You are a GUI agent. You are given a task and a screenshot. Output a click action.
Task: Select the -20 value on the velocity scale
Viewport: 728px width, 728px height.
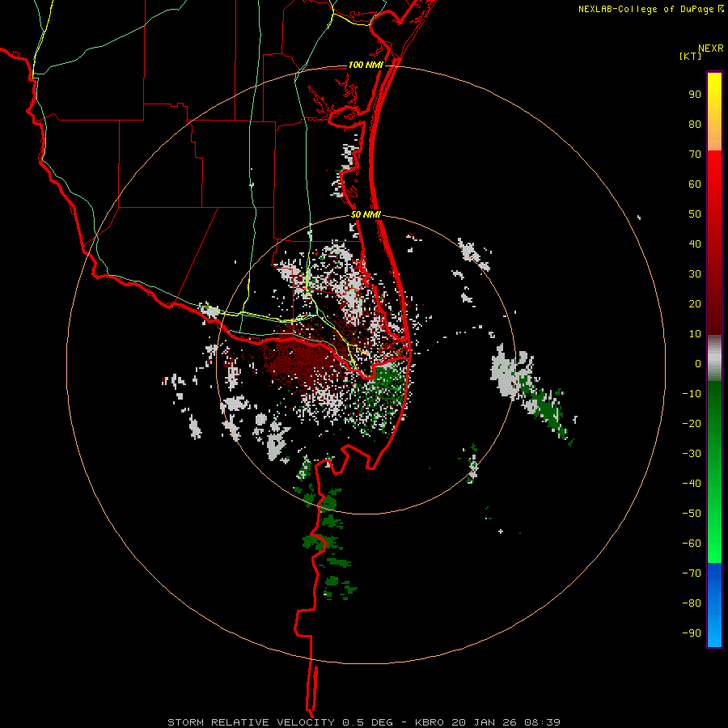(x=692, y=424)
